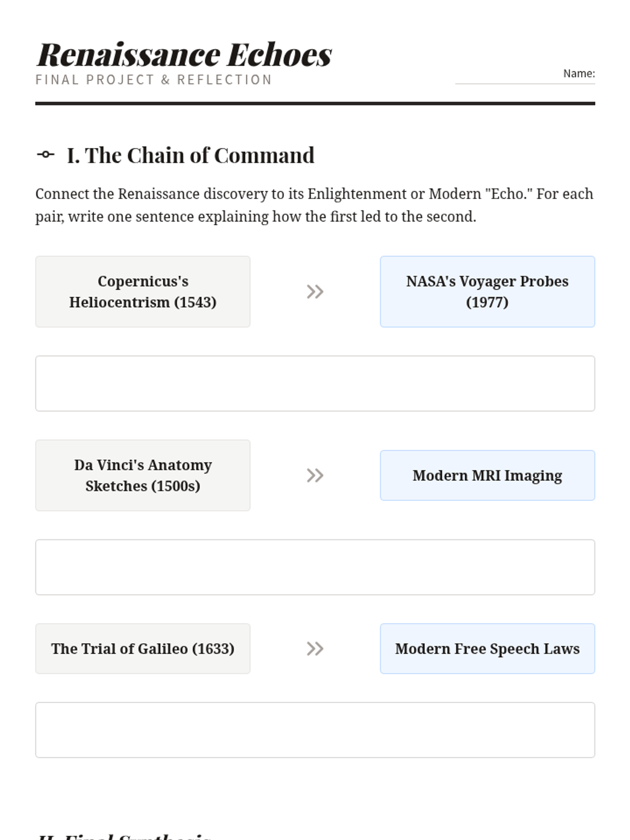Select the NASA's Voyager Probes (1977) box
Viewport: 630px width, 840px height.
(x=487, y=291)
